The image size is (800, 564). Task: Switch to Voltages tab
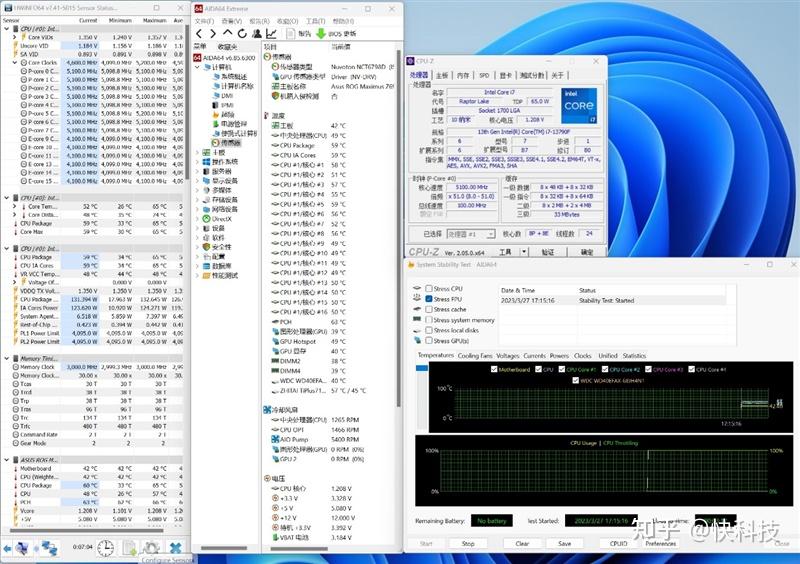pyautogui.click(x=508, y=356)
